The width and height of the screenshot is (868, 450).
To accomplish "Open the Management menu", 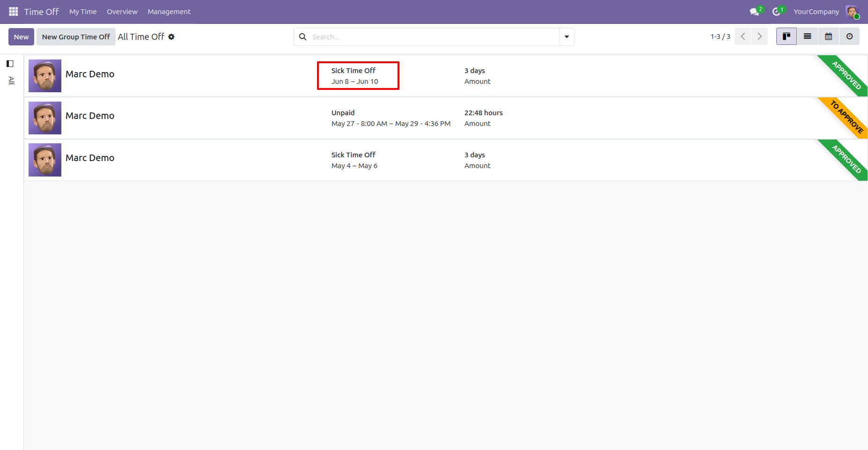I will (169, 12).
